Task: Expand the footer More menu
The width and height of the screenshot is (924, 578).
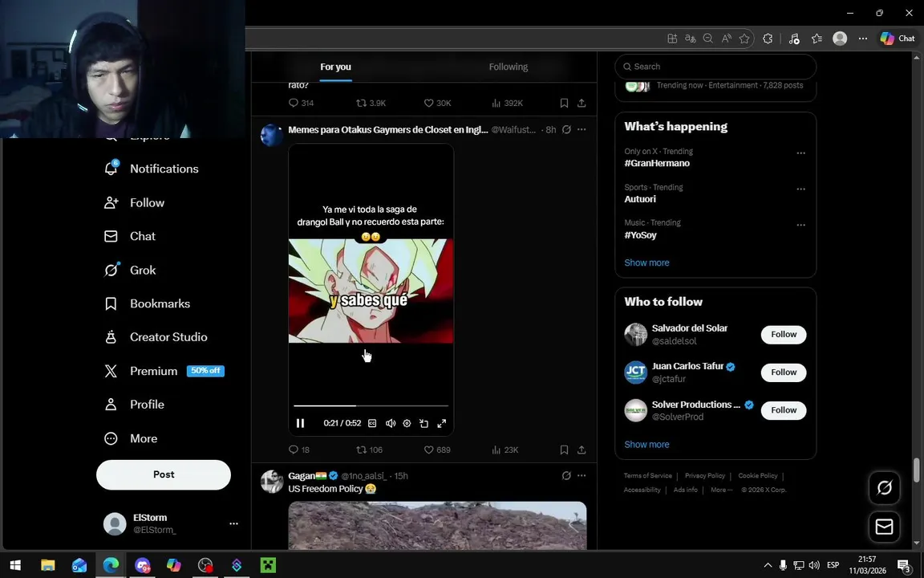Action: point(721,490)
